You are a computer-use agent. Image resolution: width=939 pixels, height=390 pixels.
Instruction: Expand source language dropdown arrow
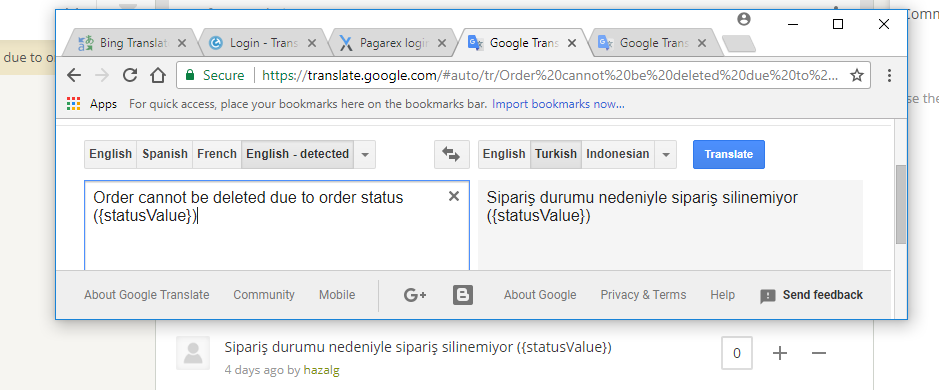click(365, 155)
